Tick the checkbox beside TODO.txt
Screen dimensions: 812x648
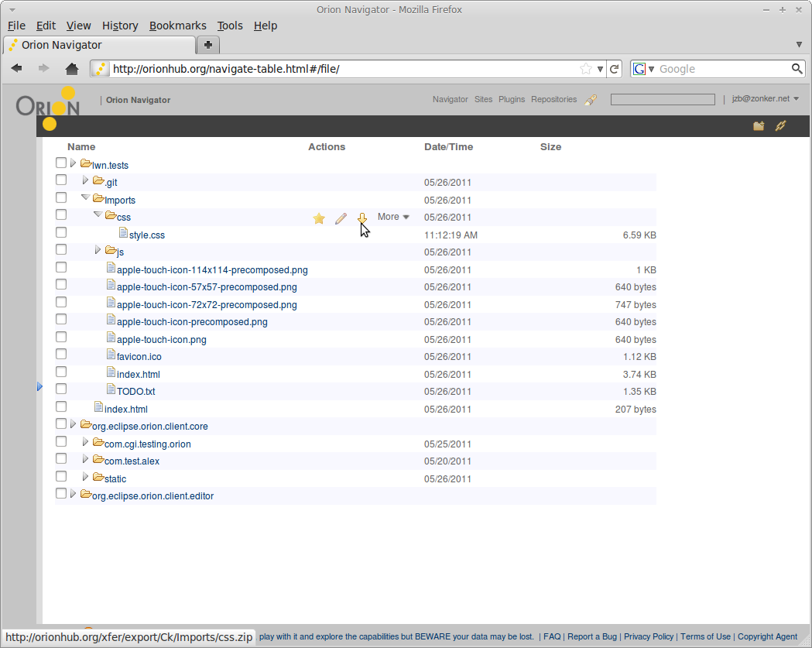61,389
